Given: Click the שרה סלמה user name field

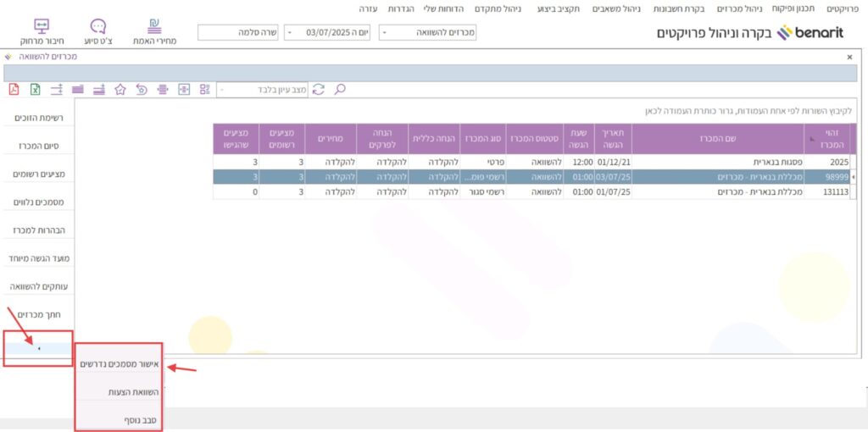Looking at the screenshot, I should (238, 32).
